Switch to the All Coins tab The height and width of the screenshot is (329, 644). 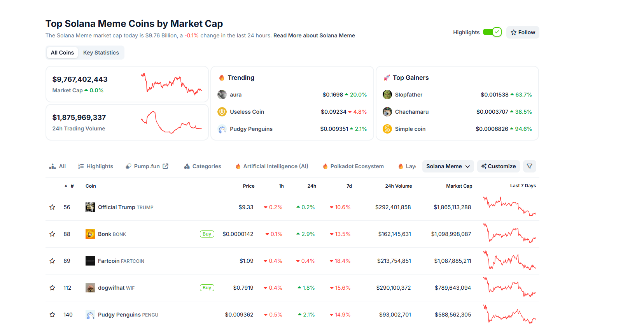point(62,53)
